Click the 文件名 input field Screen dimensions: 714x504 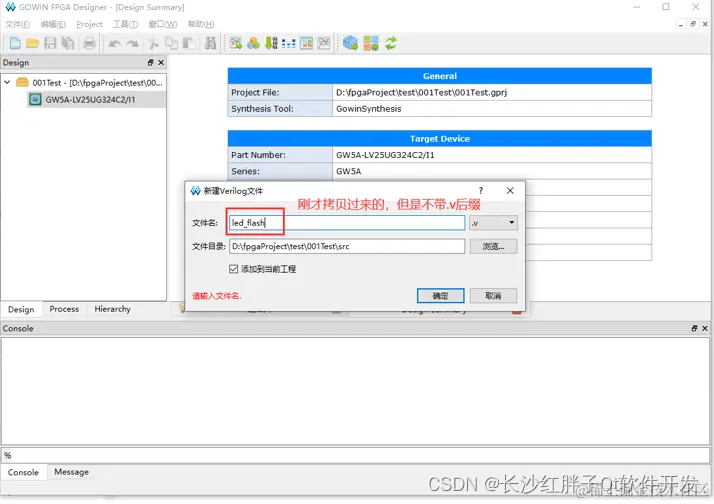click(x=347, y=223)
